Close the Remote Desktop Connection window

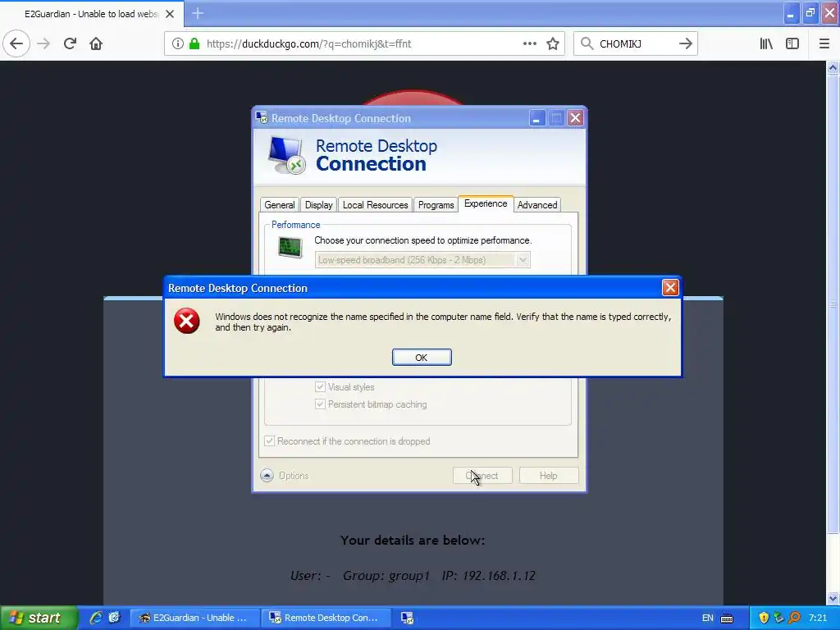(575, 118)
